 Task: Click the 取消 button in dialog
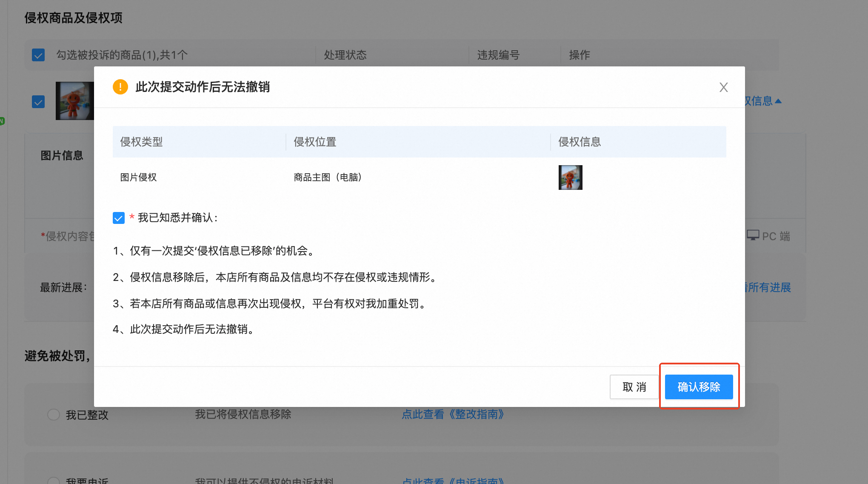tap(634, 387)
